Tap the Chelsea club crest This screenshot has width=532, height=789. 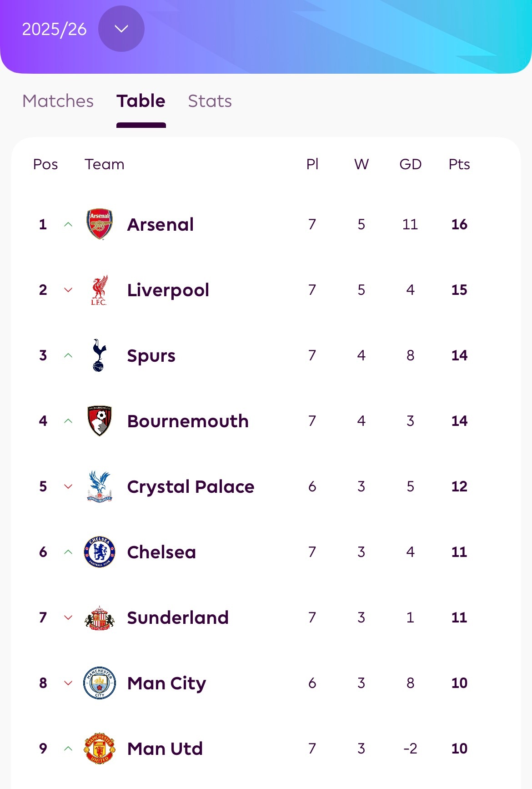[x=100, y=552]
